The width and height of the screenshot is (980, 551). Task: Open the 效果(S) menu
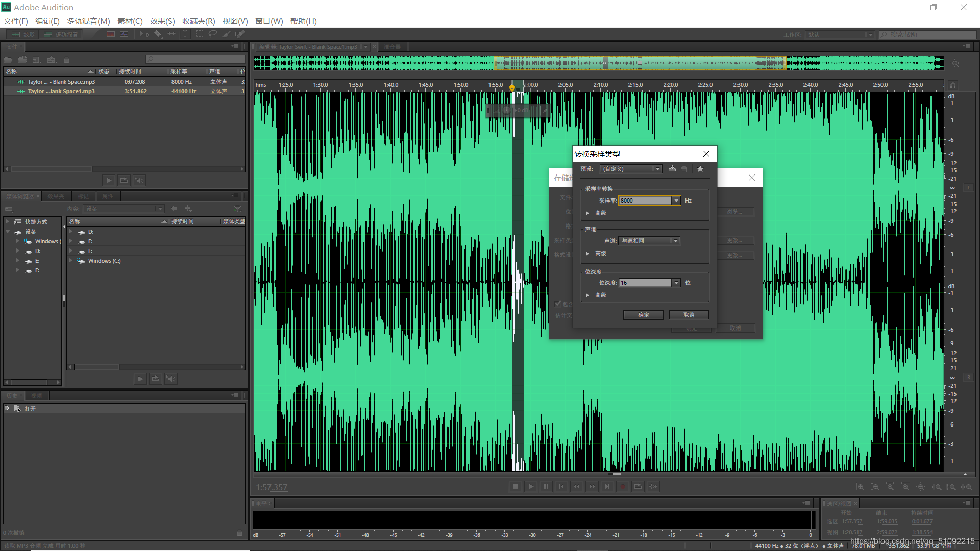pos(162,21)
